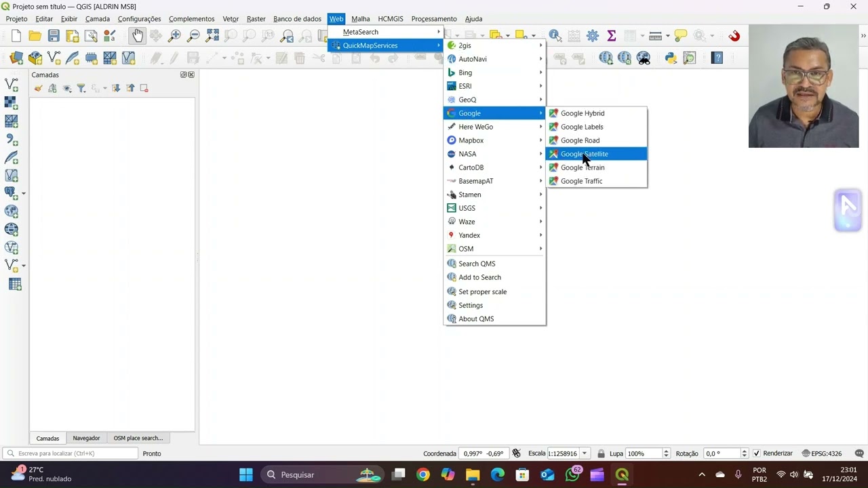Click the binoculars globe toolbar icon
This screenshot has width=868, height=488.
644,58
